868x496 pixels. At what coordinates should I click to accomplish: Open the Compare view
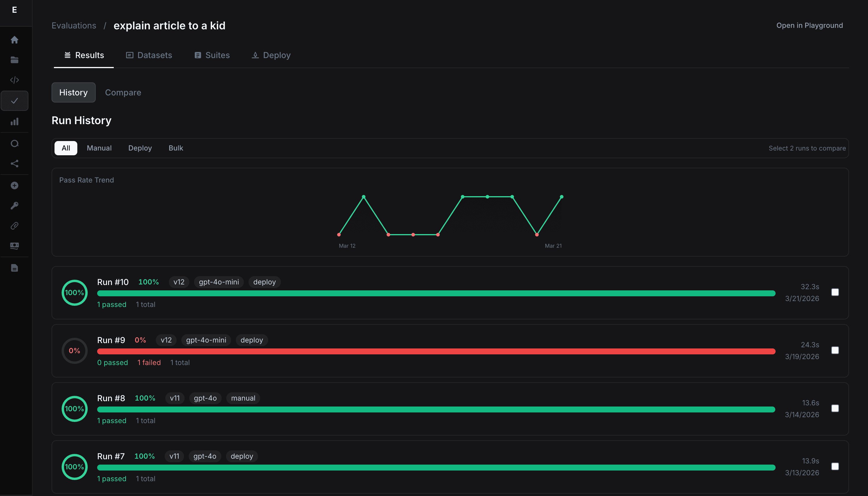click(x=123, y=92)
